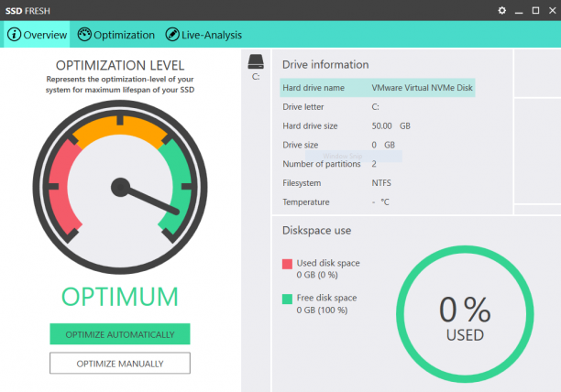Screen dimensions: 561x392
Task: Click the red Used disk space swatch
Action: 287,264
